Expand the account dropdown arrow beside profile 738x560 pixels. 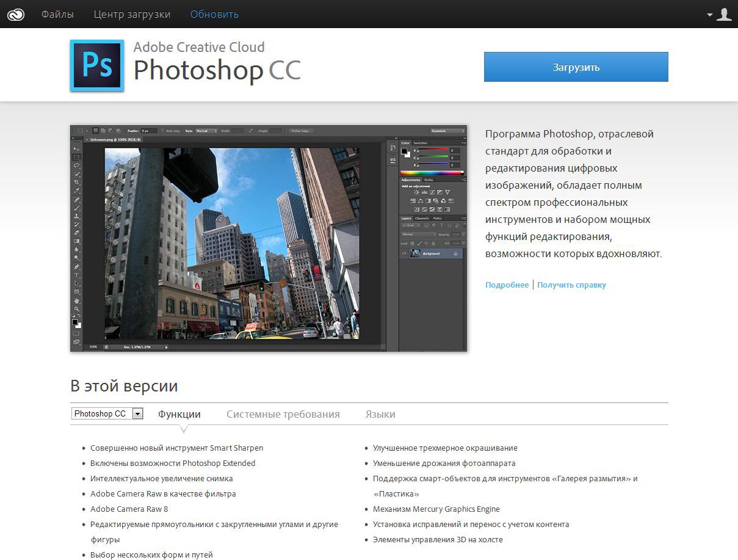[x=710, y=15]
